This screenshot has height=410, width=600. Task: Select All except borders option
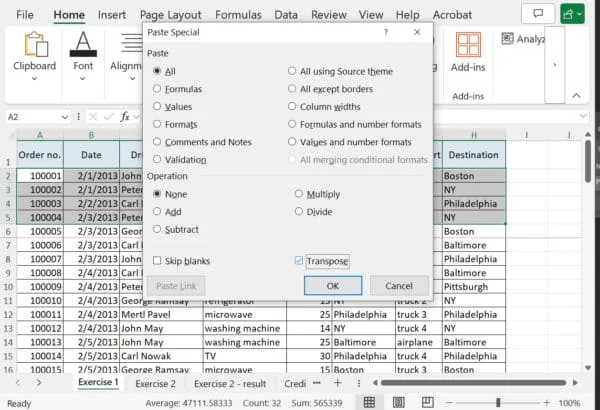click(x=292, y=88)
